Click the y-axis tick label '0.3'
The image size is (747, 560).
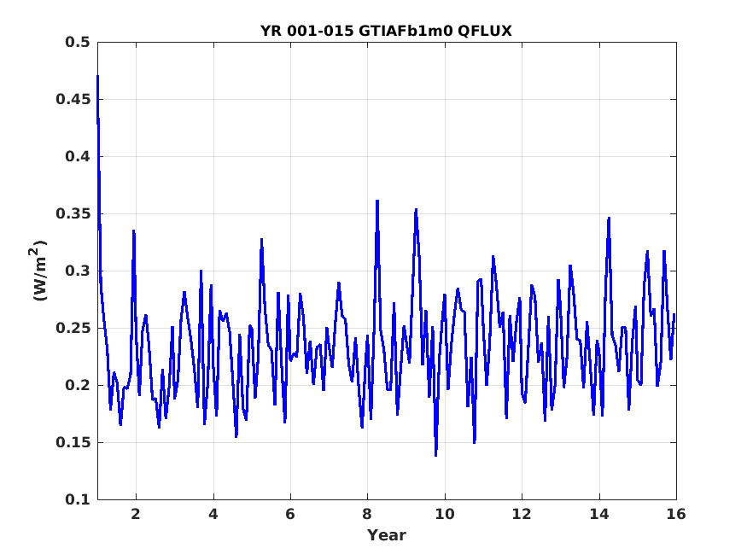[x=78, y=271]
